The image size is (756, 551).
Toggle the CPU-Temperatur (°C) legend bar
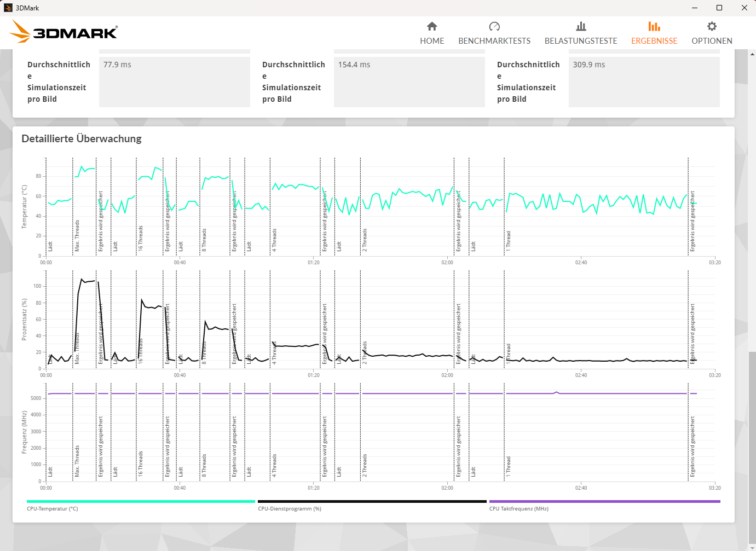pyautogui.click(x=141, y=501)
